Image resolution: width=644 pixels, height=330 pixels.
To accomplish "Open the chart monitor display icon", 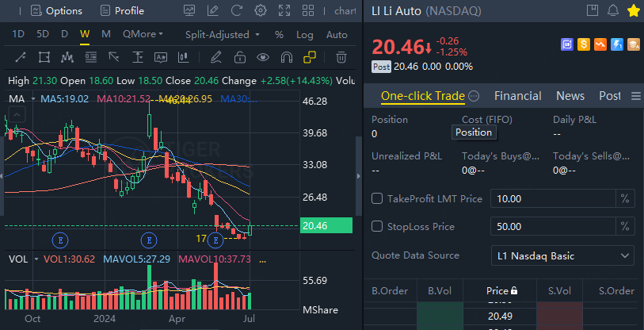I will tap(189, 10).
